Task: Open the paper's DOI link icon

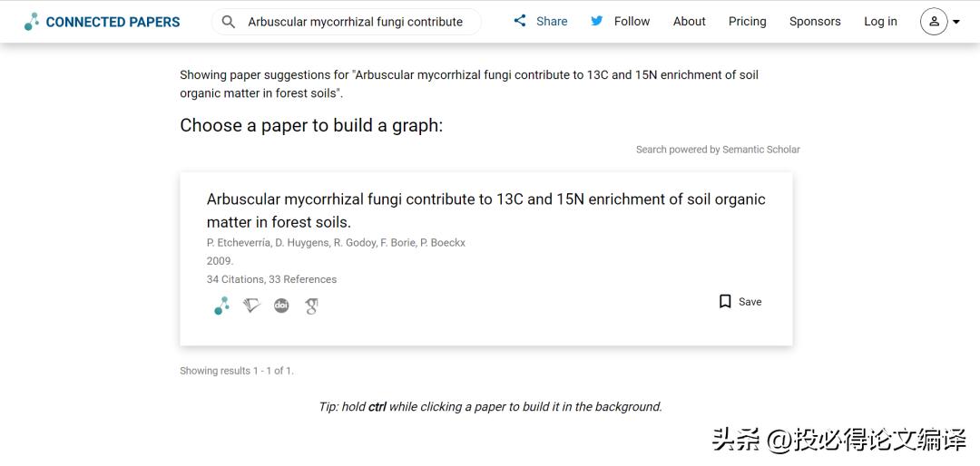Action: 281,306
